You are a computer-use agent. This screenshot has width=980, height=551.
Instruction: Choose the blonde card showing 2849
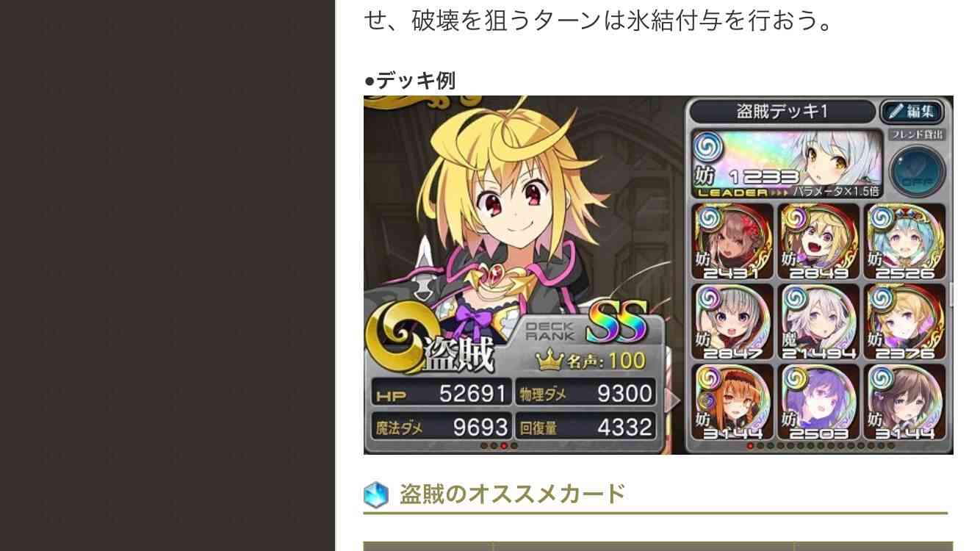[818, 241]
